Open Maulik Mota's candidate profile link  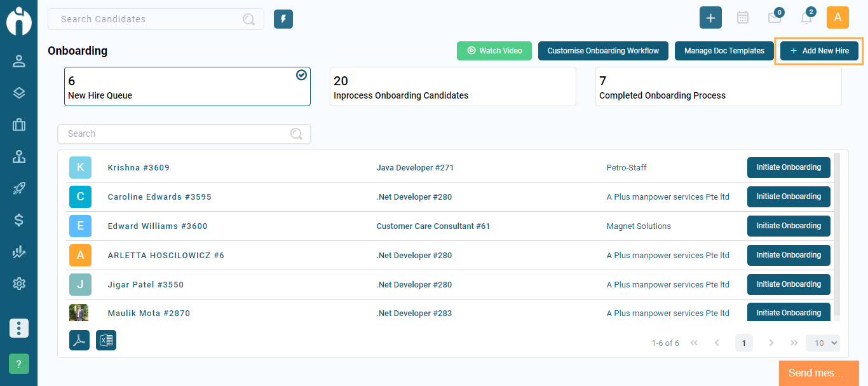point(149,313)
